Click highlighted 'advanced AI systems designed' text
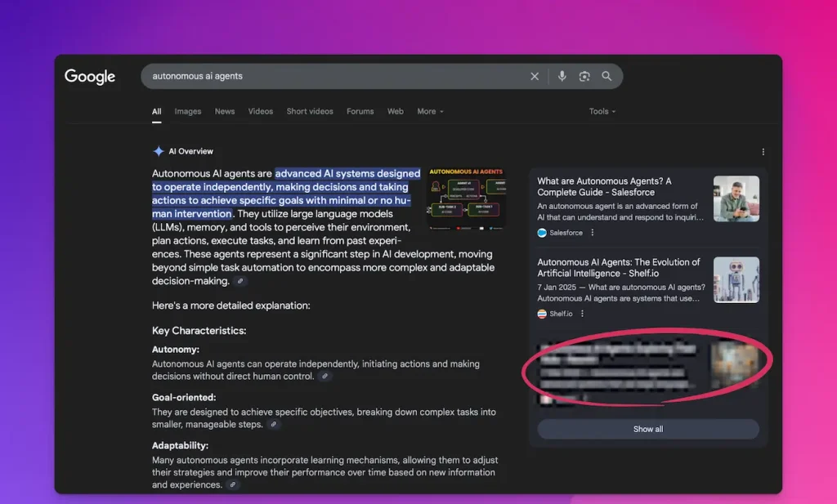Viewport: 837px width, 504px height. tap(347, 174)
